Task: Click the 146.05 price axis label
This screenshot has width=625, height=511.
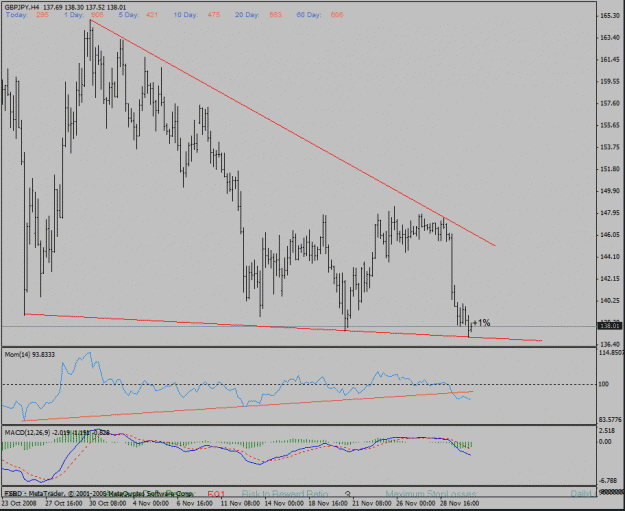Action: [610, 235]
